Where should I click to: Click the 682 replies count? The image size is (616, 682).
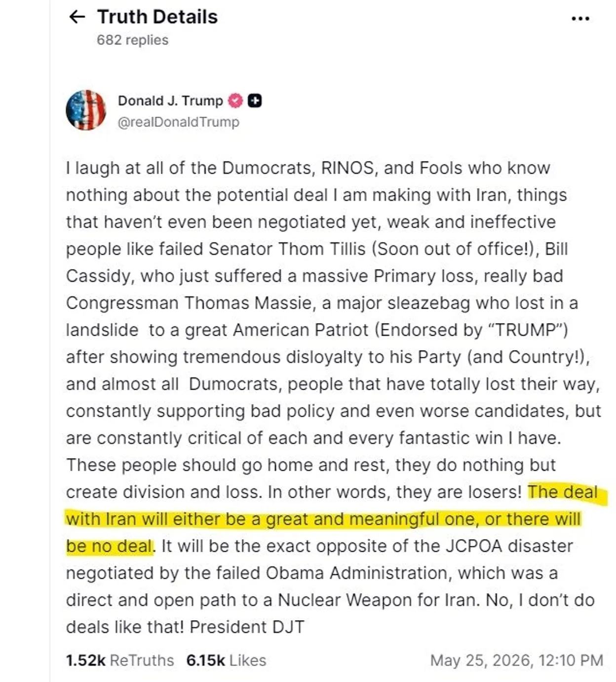pos(132,40)
